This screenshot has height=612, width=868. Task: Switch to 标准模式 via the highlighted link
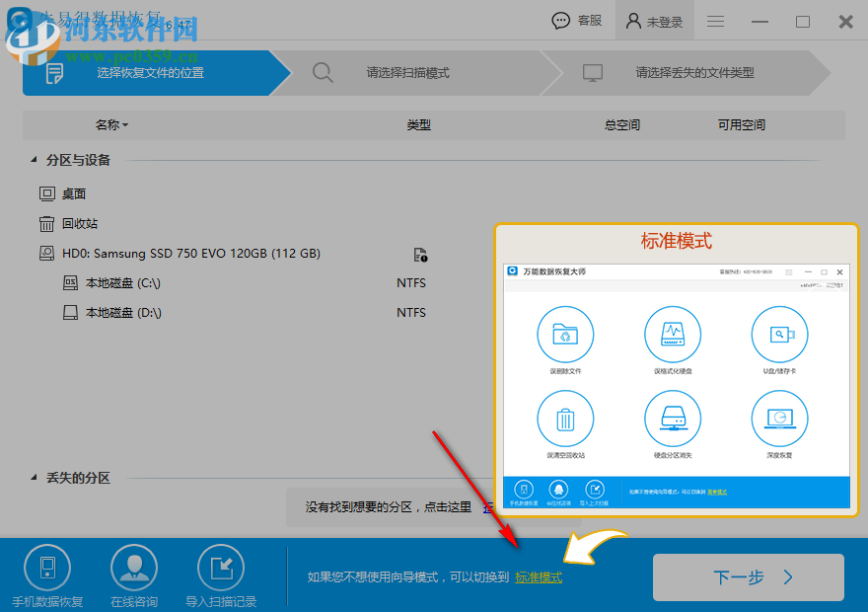pyautogui.click(x=539, y=576)
